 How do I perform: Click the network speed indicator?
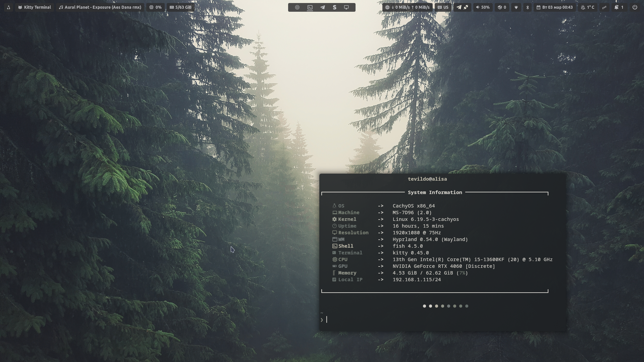pos(407,7)
